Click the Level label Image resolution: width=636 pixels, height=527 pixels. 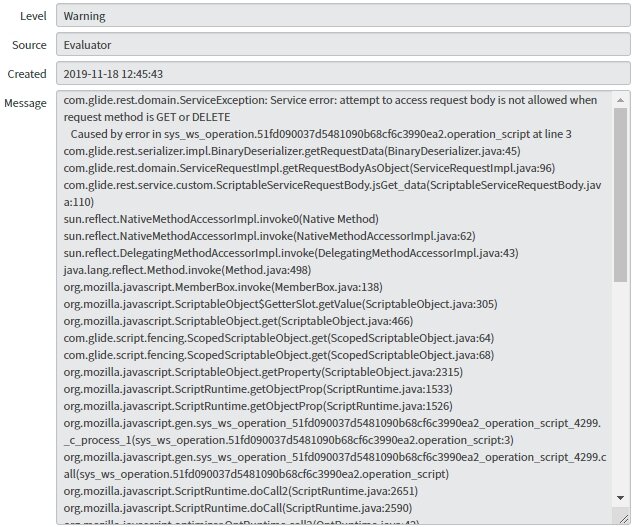coord(29,16)
